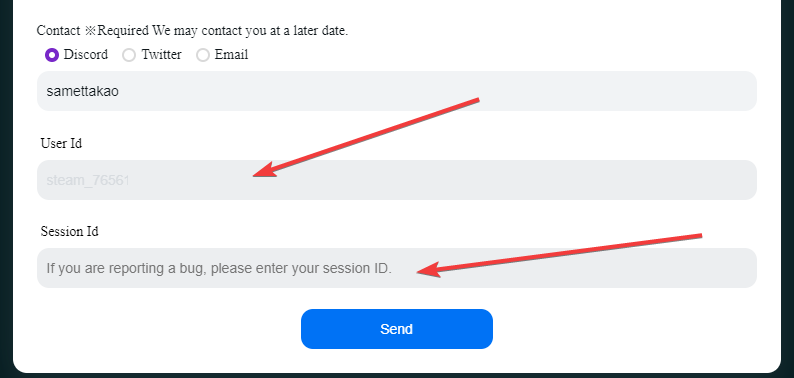The width and height of the screenshot is (794, 378).
Task: Click the "※Required" marker text
Action: (x=117, y=31)
